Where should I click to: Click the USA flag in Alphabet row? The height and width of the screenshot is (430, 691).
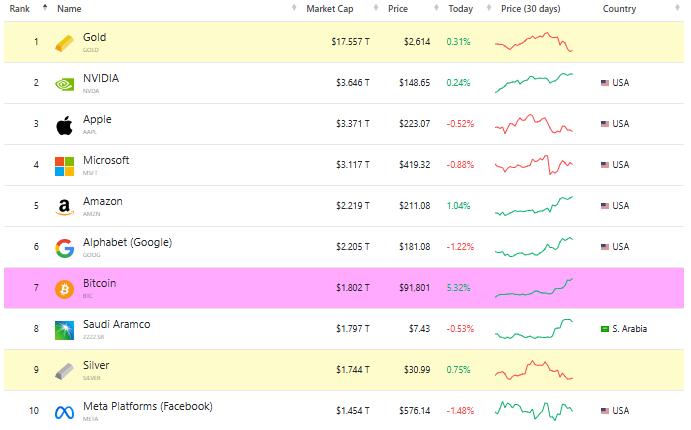click(x=605, y=247)
